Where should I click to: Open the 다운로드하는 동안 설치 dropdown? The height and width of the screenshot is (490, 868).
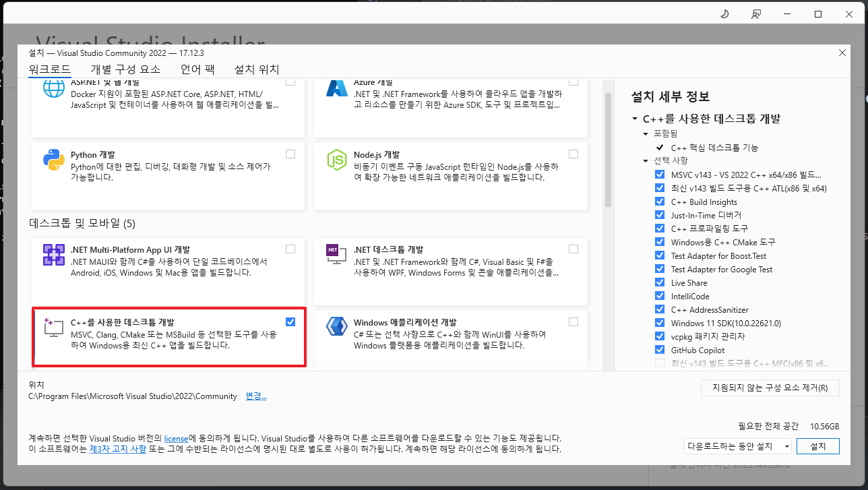[737, 446]
